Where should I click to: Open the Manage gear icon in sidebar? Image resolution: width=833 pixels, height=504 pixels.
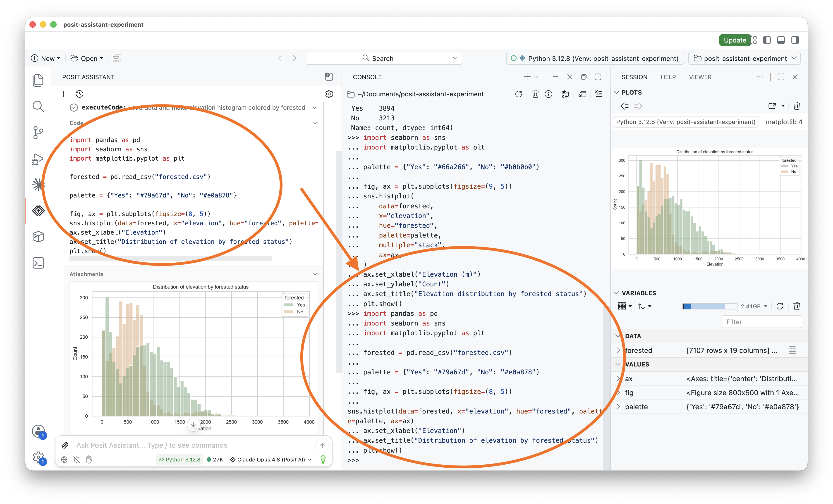38,458
